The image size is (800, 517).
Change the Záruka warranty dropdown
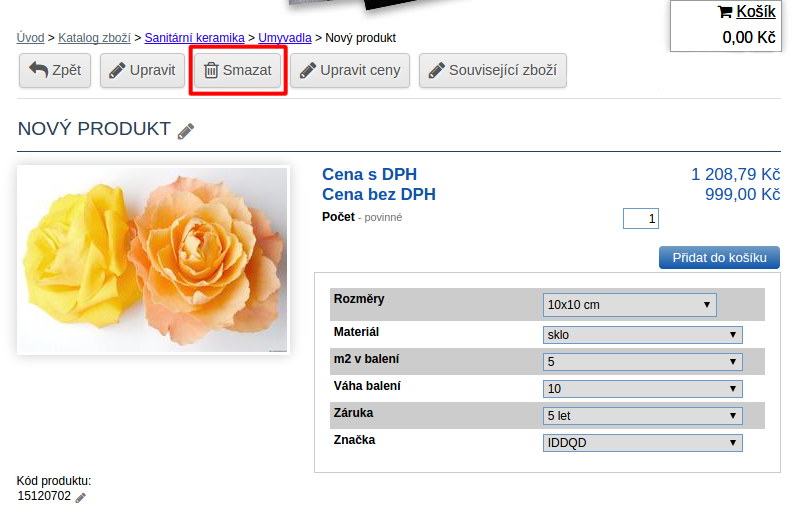642,415
